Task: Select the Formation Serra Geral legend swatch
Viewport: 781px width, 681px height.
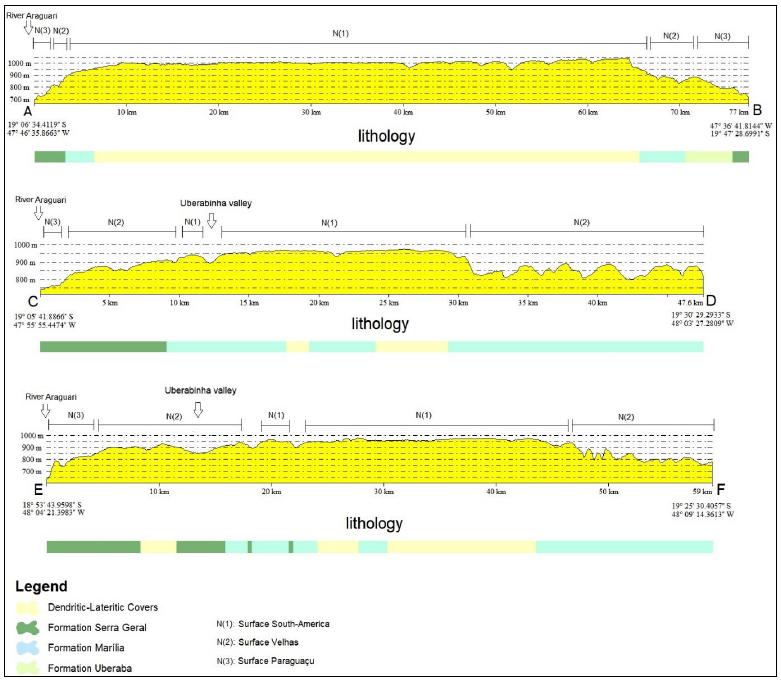Action: pyautogui.click(x=33, y=627)
